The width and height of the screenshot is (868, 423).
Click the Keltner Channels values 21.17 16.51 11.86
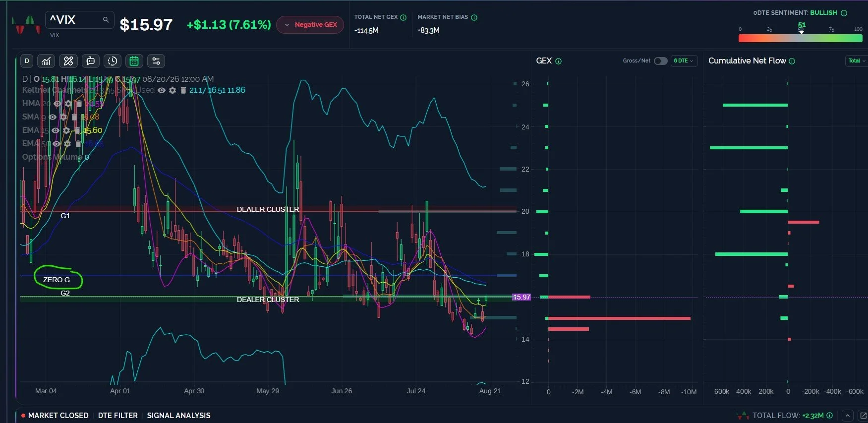[x=217, y=90]
